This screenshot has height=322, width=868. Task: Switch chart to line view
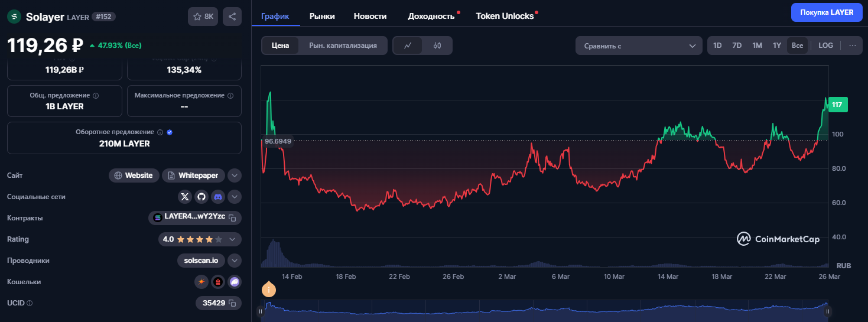(x=408, y=45)
